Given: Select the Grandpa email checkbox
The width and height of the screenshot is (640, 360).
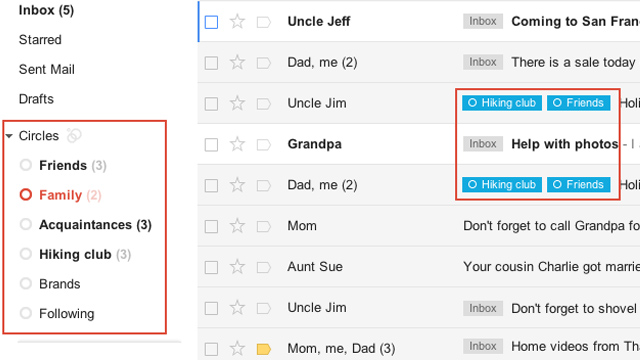Looking at the screenshot, I should tap(211, 144).
